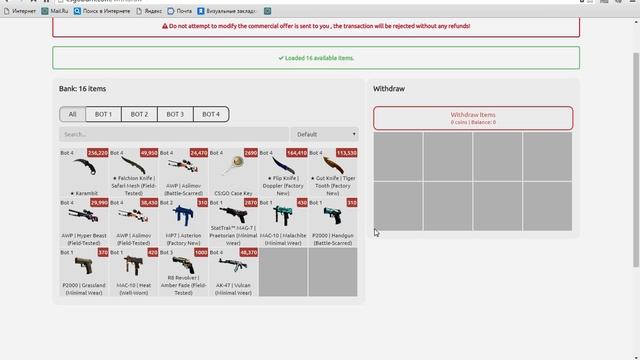Click the Withdraw Items button
The width and height of the screenshot is (640, 360).
pos(473,118)
